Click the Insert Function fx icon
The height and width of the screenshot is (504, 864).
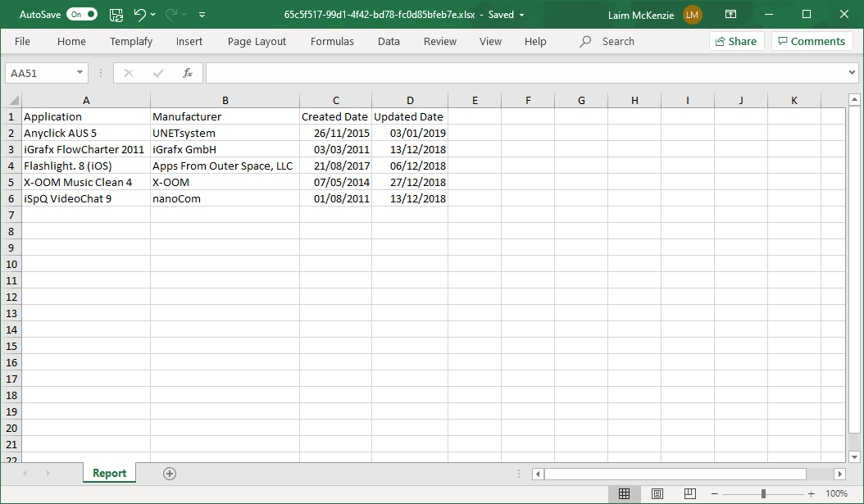187,73
